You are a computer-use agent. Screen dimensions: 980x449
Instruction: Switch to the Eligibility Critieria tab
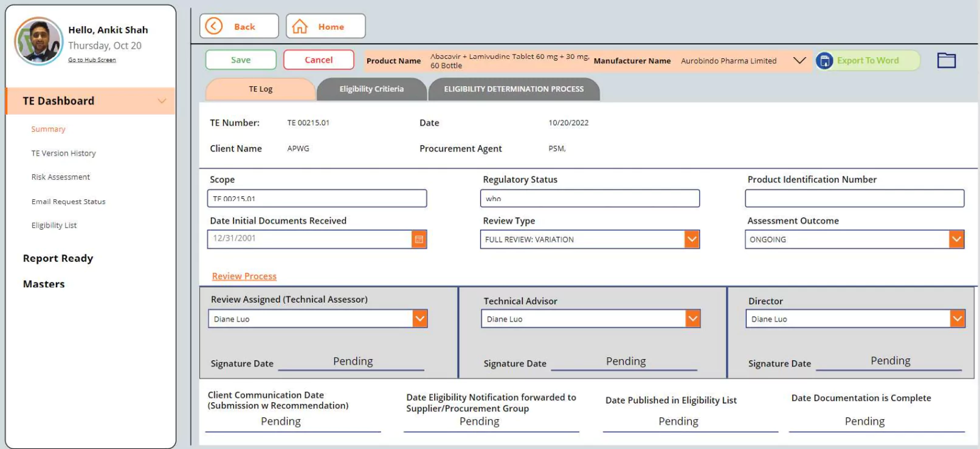click(371, 89)
